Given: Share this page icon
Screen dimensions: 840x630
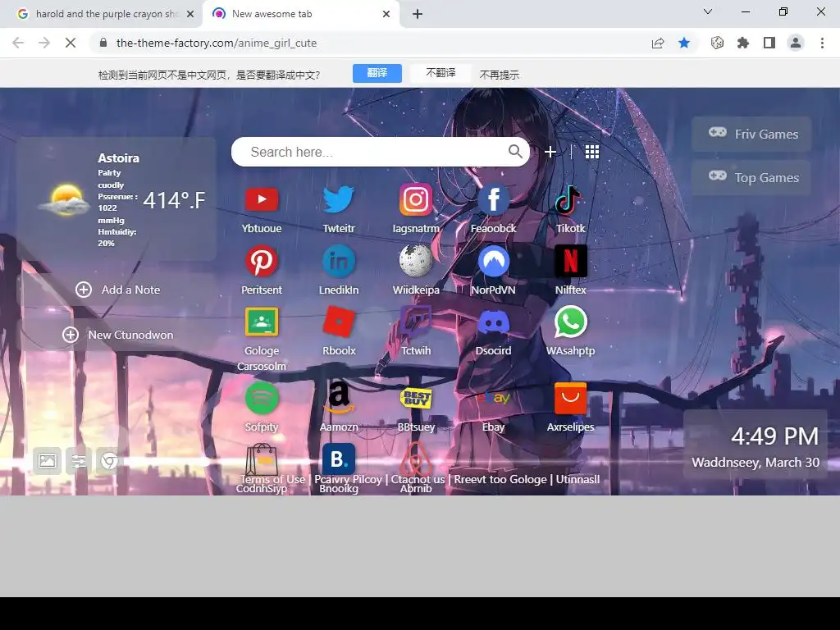Looking at the screenshot, I should [x=658, y=43].
